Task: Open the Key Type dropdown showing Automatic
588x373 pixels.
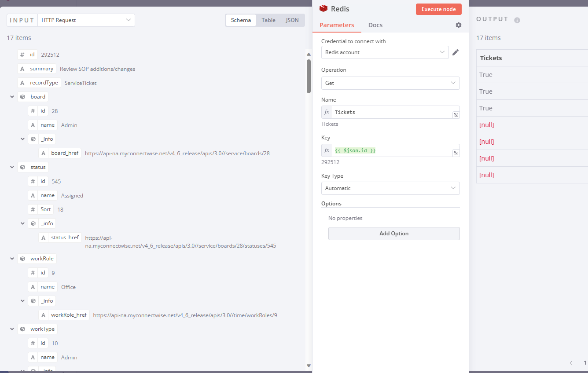Action: click(390, 188)
